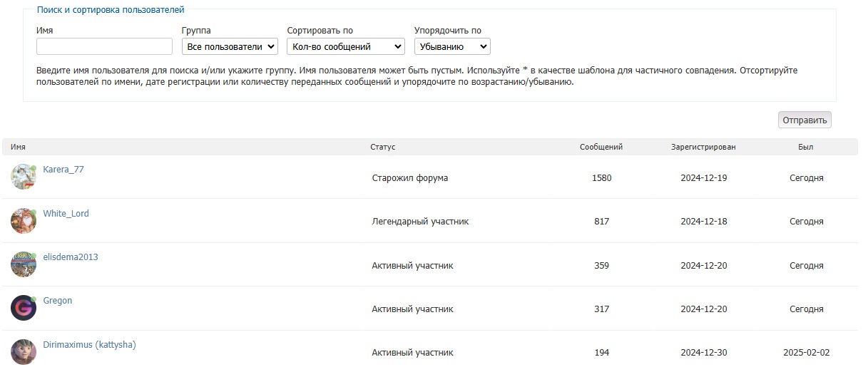Open Gregon username link
The height and width of the screenshot is (367, 868).
tap(58, 301)
